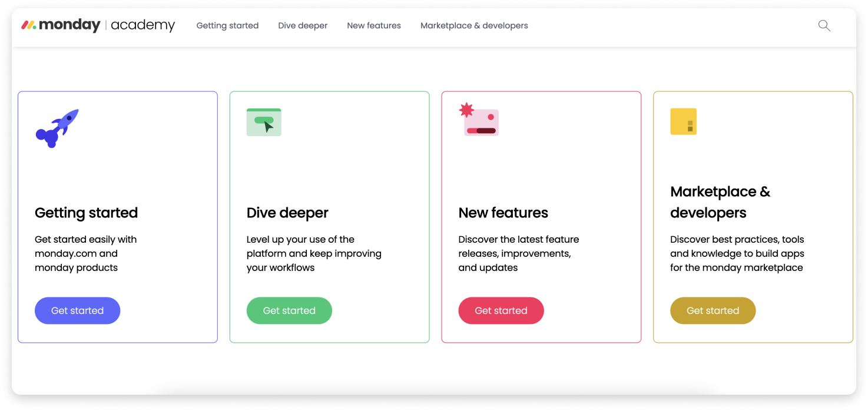Select the Dive deeper card heading
This screenshot has height=410, width=868.
pyautogui.click(x=287, y=213)
